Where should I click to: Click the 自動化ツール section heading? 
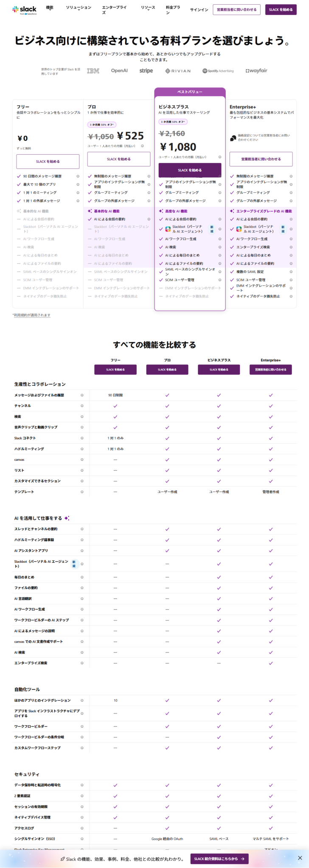[27, 690]
